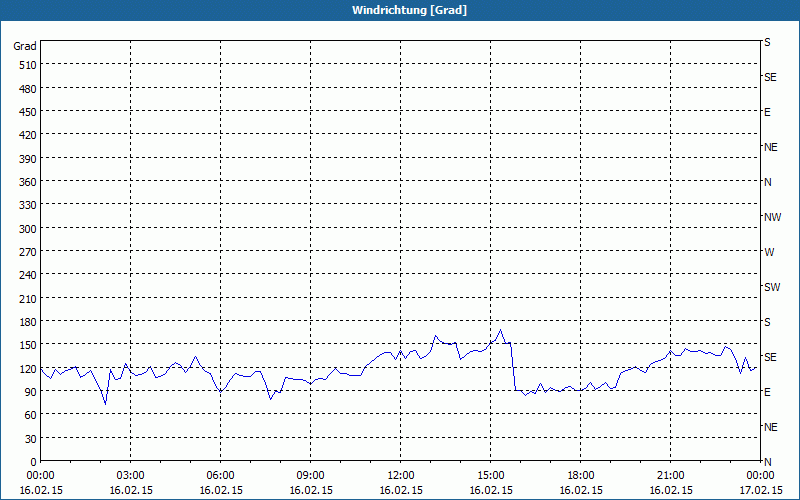Click the 360 degree axis label
Image resolution: width=800 pixels, height=500 pixels.
28,182
